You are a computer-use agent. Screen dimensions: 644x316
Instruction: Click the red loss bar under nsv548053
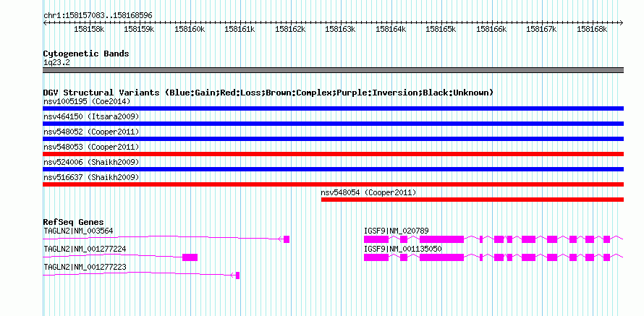(333, 154)
